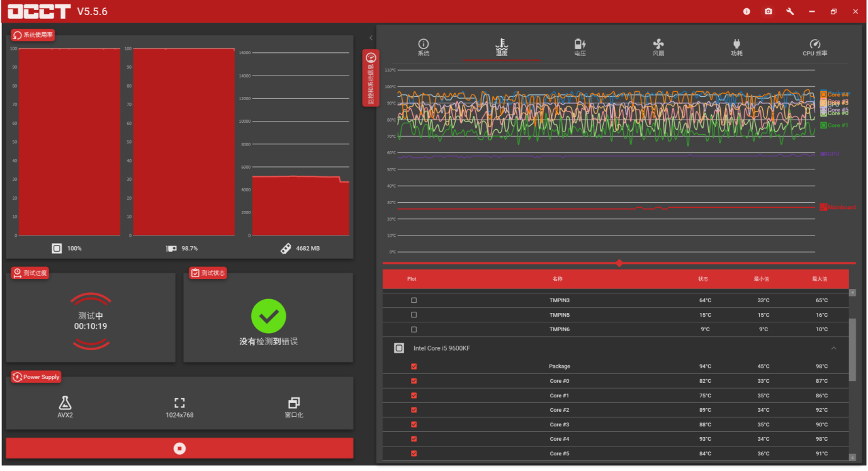Click the Plot column header

(412, 278)
